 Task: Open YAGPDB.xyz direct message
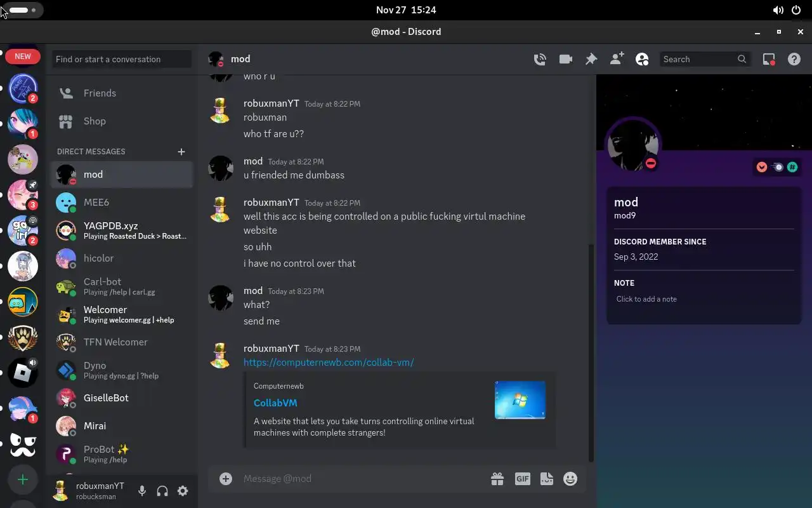122,230
